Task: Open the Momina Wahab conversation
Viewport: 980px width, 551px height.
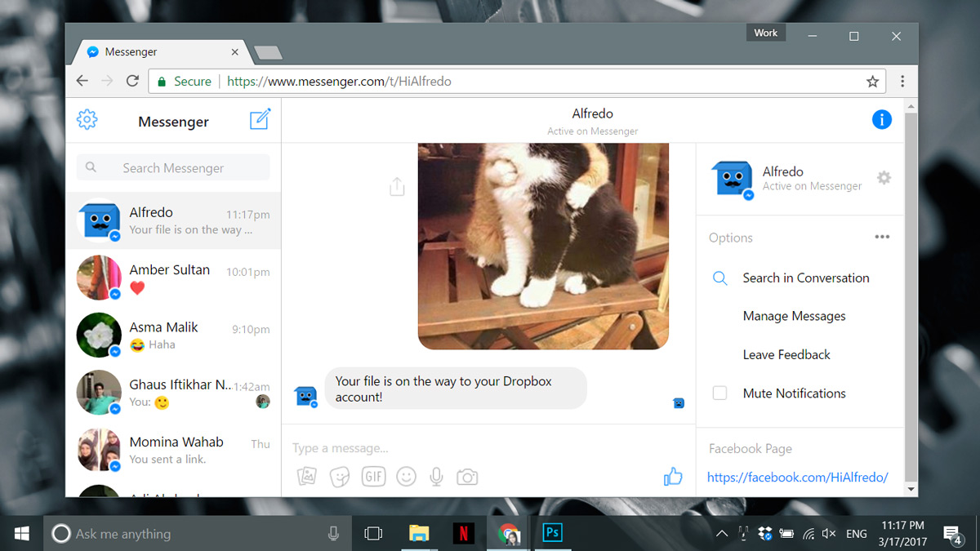Action: point(173,450)
